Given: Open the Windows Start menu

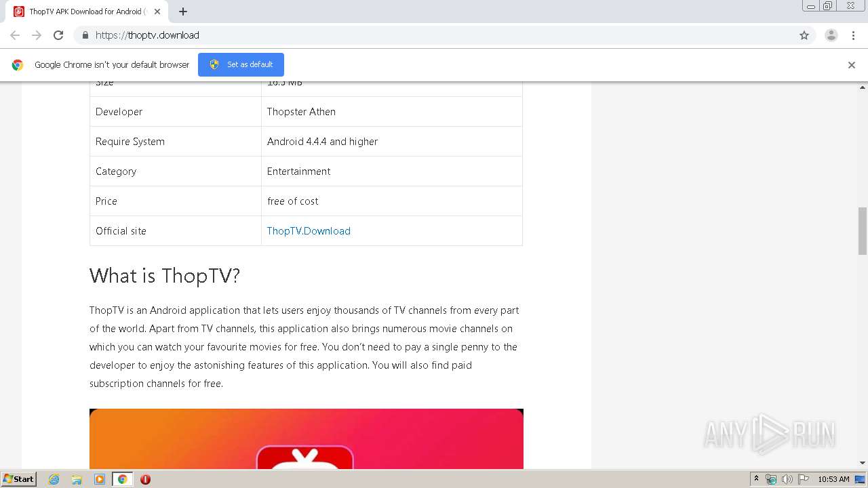Looking at the screenshot, I should 18,479.
